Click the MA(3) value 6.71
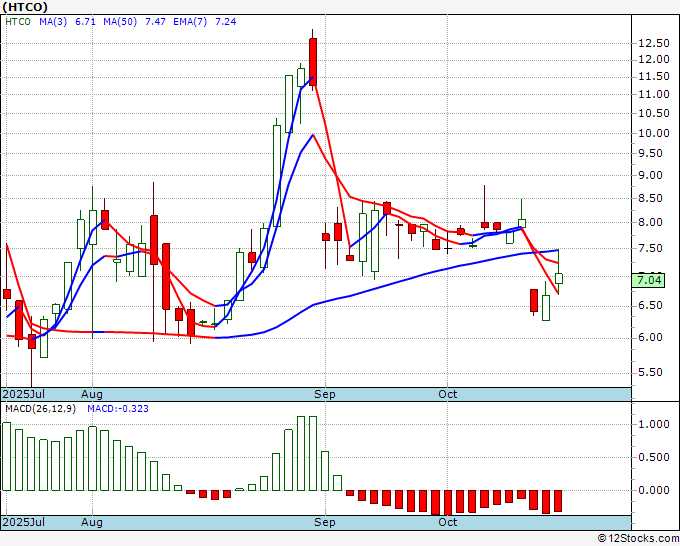 (85, 22)
